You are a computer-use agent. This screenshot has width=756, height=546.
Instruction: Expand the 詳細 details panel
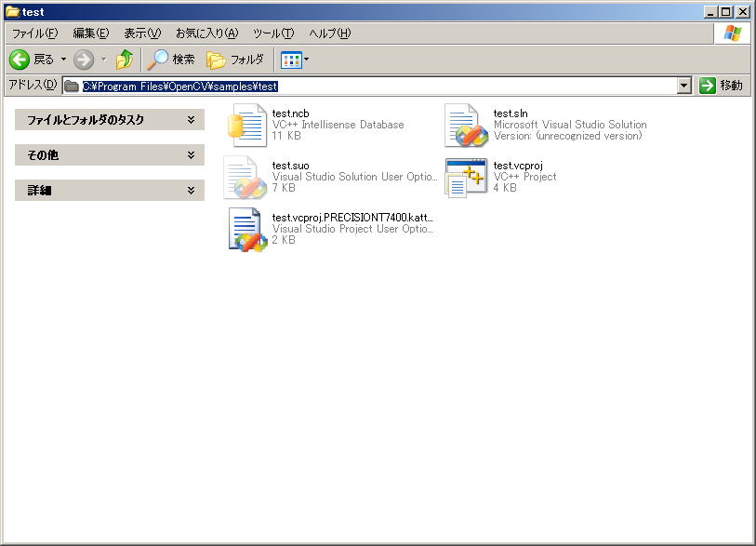(110, 190)
